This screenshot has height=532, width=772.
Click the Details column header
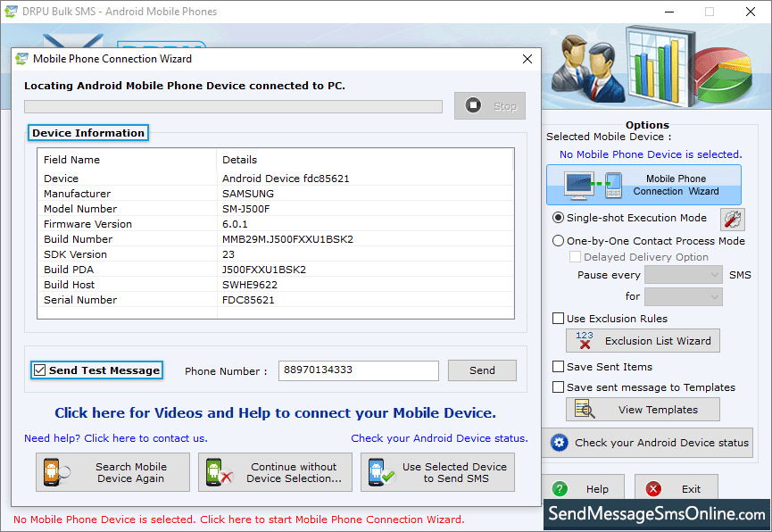coord(239,160)
